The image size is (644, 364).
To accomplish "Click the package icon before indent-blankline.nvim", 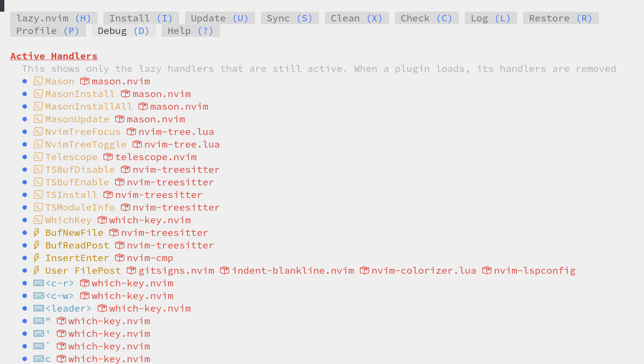I will click(x=224, y=270).
